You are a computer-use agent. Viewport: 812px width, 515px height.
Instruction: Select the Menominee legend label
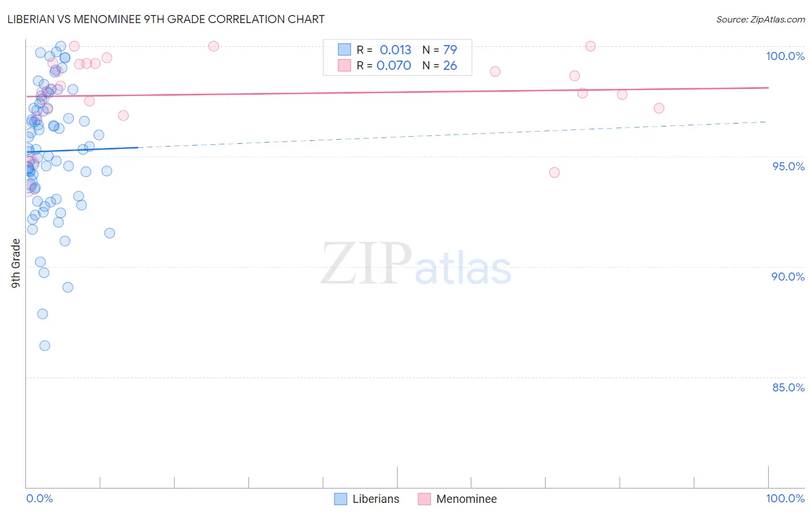466,499
